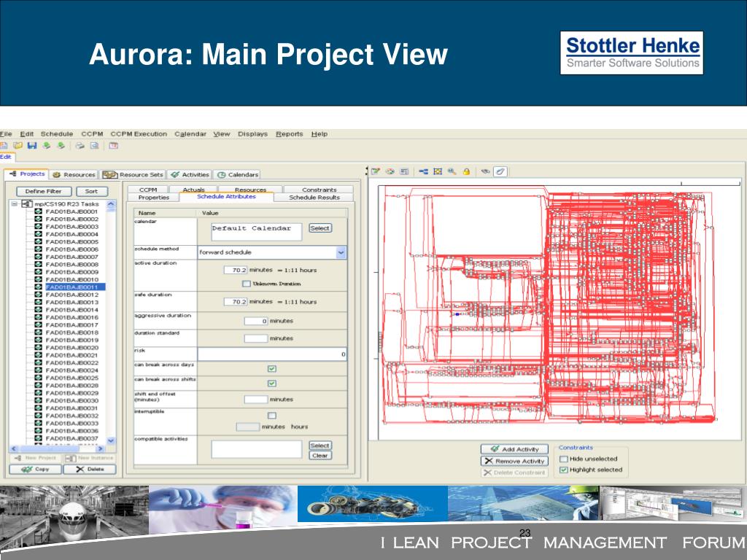Click the active duration minutes field
Viewport: 747px width, 560px height.
236,270
